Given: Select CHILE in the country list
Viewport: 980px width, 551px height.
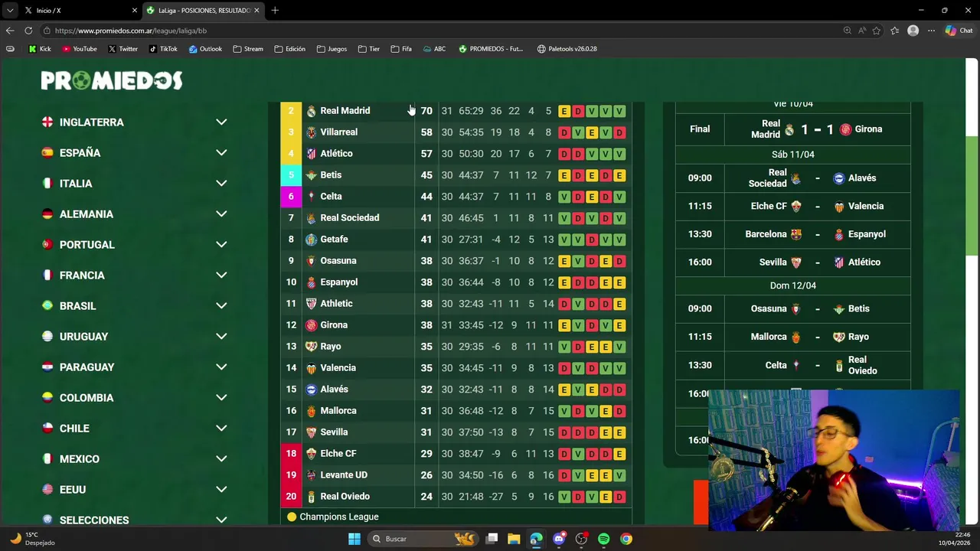Looking at the screenshot, I should click(74, 429).
